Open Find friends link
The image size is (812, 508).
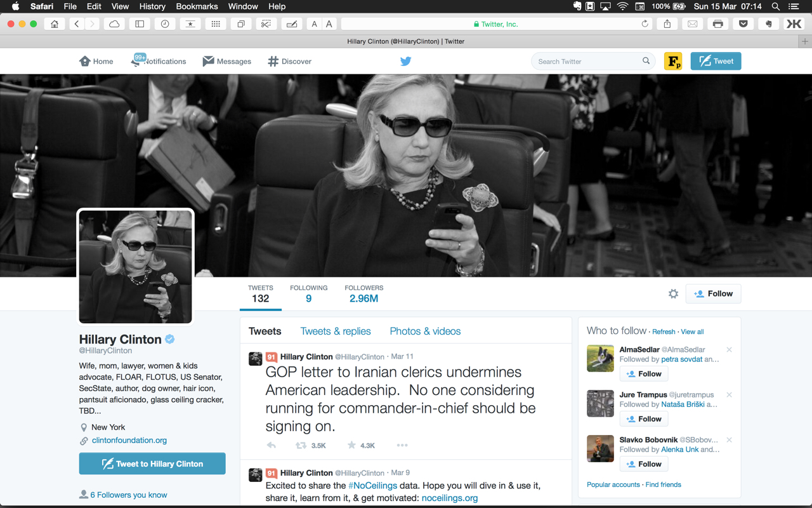tap(663, 485)
